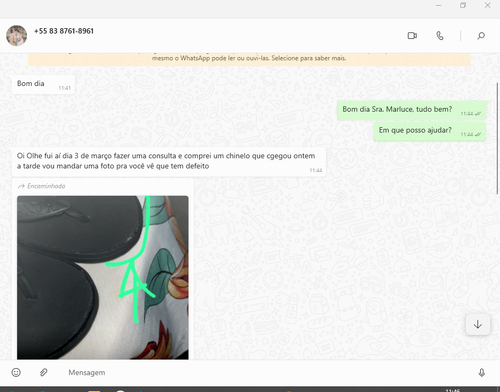The width and height of the screenshot is (500, 392).
Task: Click message about chinelo com defeito
Action: [169, 162]
